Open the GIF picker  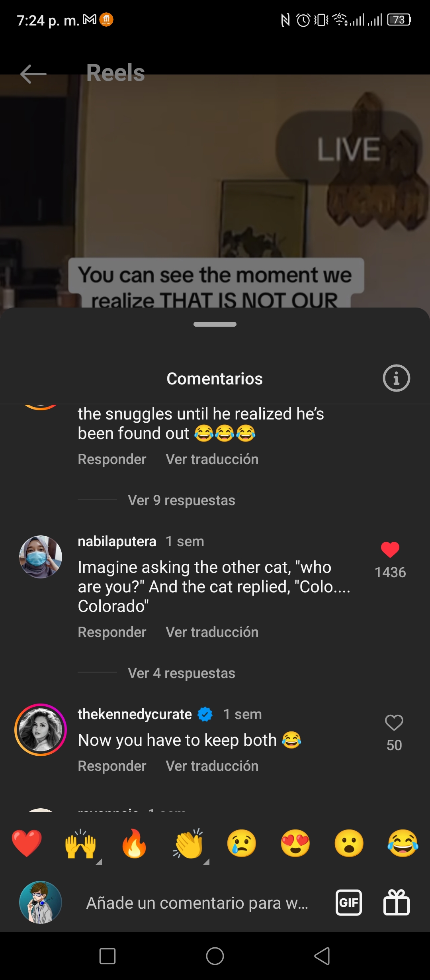349,902
